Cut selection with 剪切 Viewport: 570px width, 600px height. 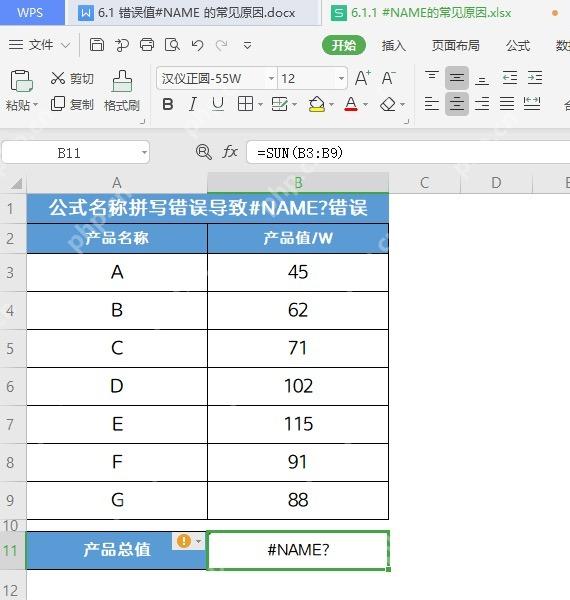tap(72, 78)
